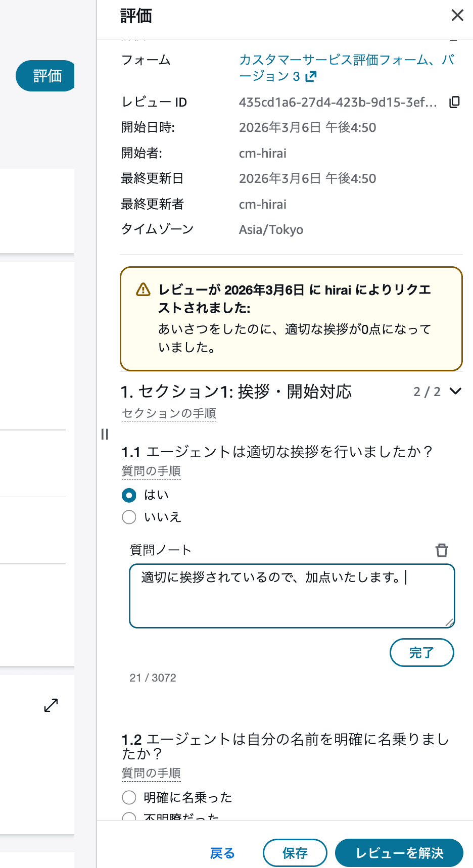The image size is (473, 868).
Task: Select いいえ for question 1.1
Action: click(129, 517)
